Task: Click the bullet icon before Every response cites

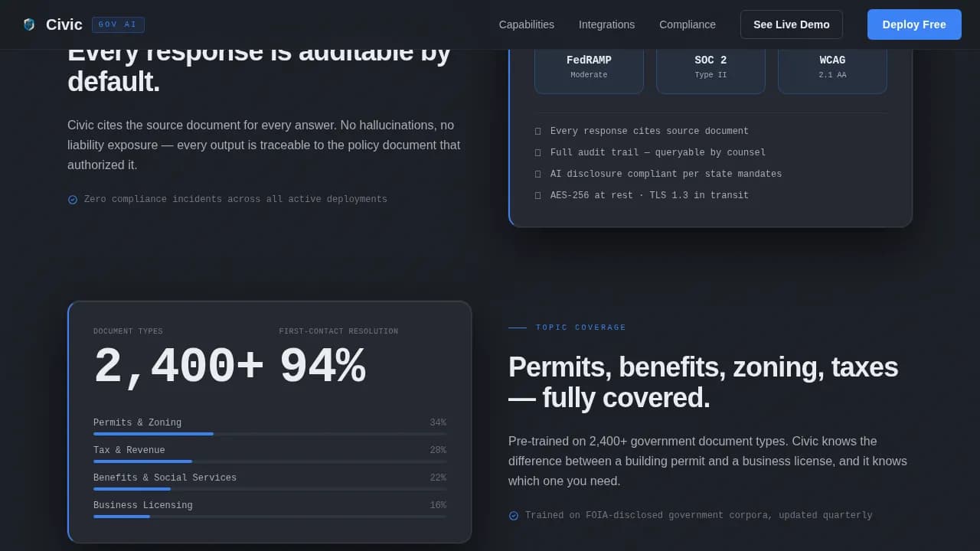Action: [x=538, y=132]
